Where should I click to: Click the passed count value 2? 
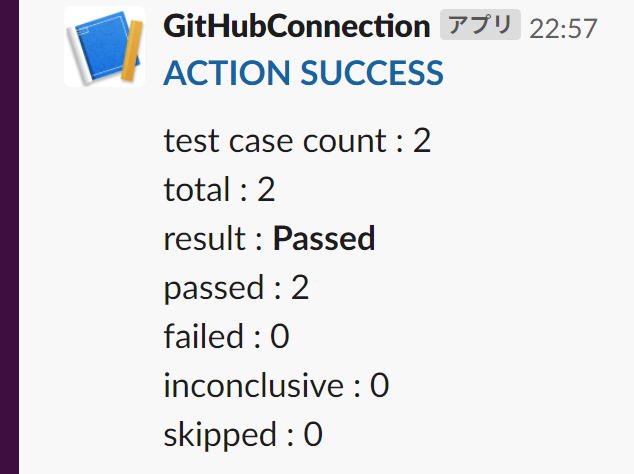300,288
